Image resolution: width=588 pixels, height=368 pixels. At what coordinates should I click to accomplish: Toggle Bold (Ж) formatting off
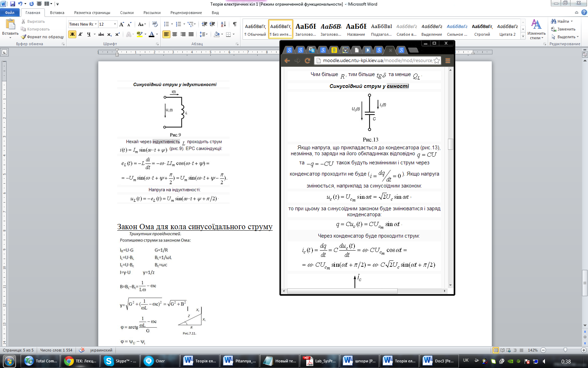pyautogui.click(x=72, y=34)
